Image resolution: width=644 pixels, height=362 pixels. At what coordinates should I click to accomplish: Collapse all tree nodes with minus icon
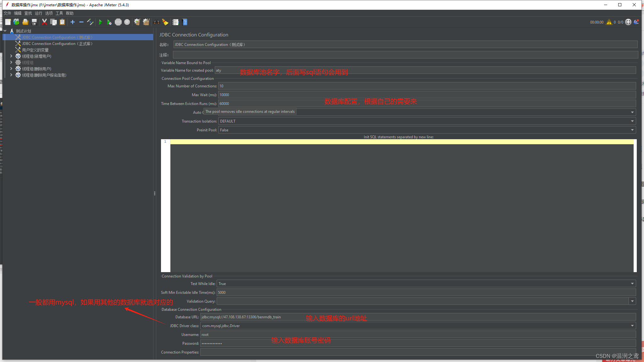coord(81,22)
